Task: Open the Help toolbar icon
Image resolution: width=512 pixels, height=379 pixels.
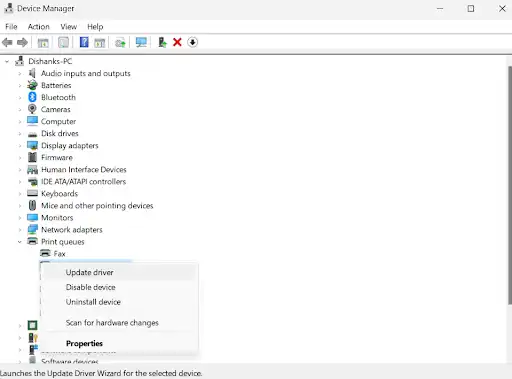Action: tap(84, 42)
